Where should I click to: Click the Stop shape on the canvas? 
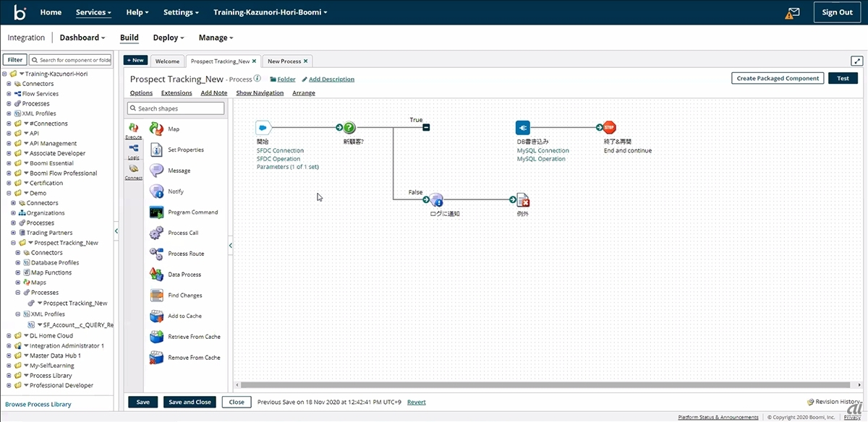tap(609, 128)
